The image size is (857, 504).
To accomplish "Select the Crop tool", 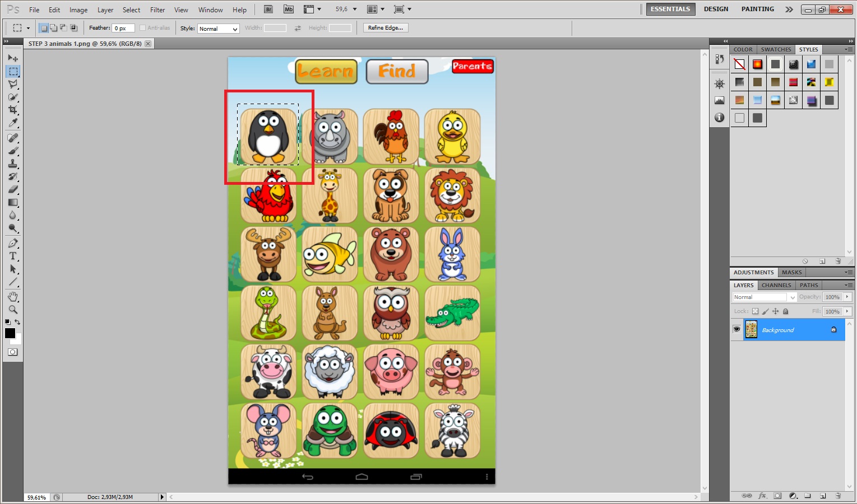I will click(13, 110).
